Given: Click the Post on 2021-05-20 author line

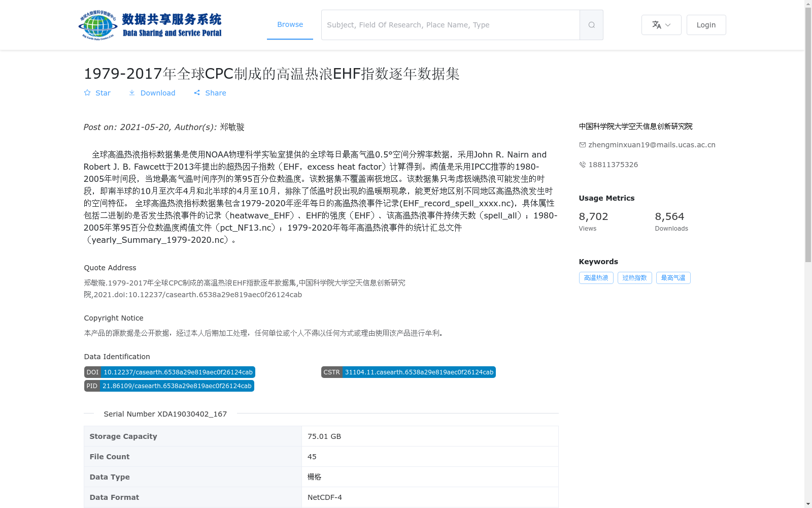Looking at the screenshot, I should 164,127.
